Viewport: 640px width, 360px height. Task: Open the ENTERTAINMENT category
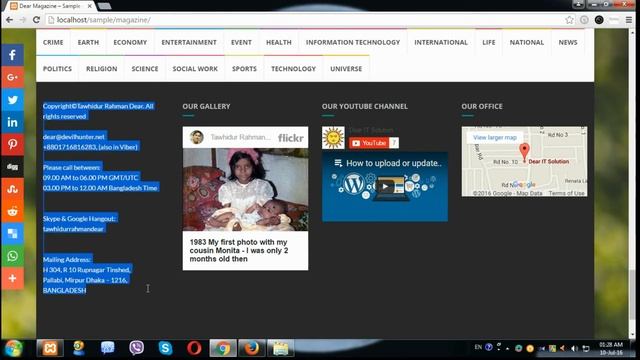[189, 42]
